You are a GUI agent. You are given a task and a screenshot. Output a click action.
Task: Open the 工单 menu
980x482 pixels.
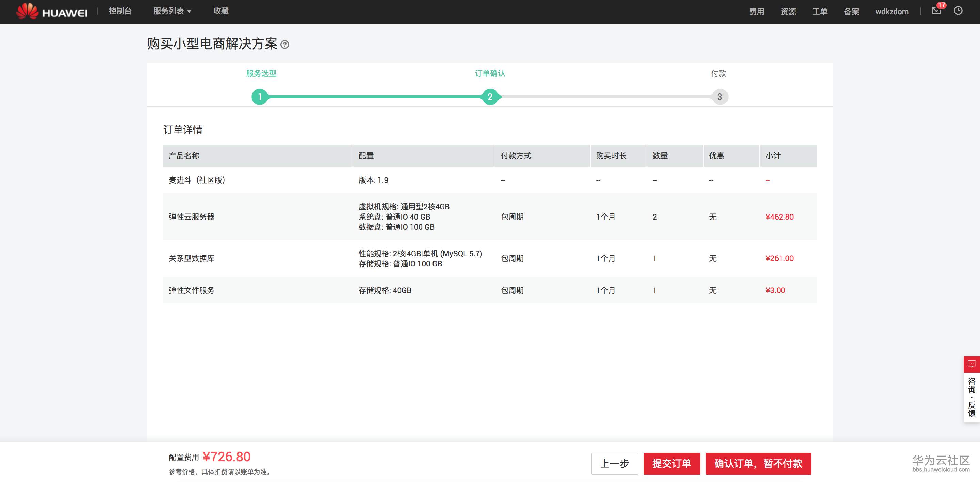pos(819,12)
